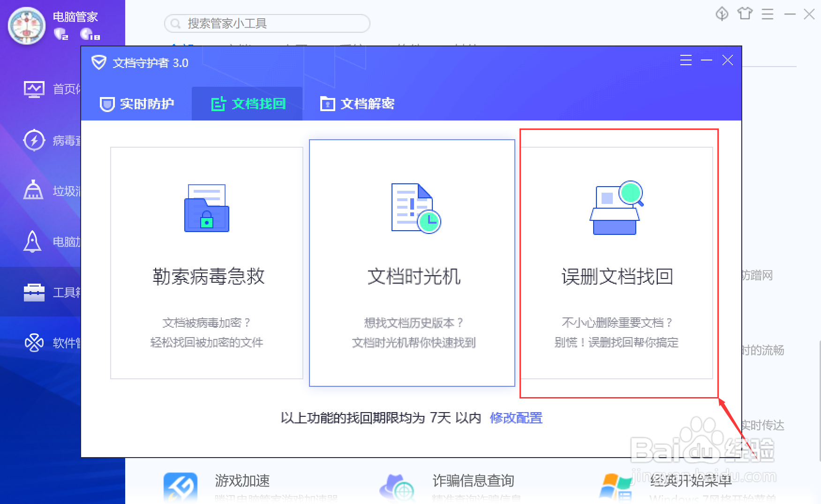This screenshot has width=821, height=504.
Task: Open the 文档解密 tab
Action: [x=357, y=104]
